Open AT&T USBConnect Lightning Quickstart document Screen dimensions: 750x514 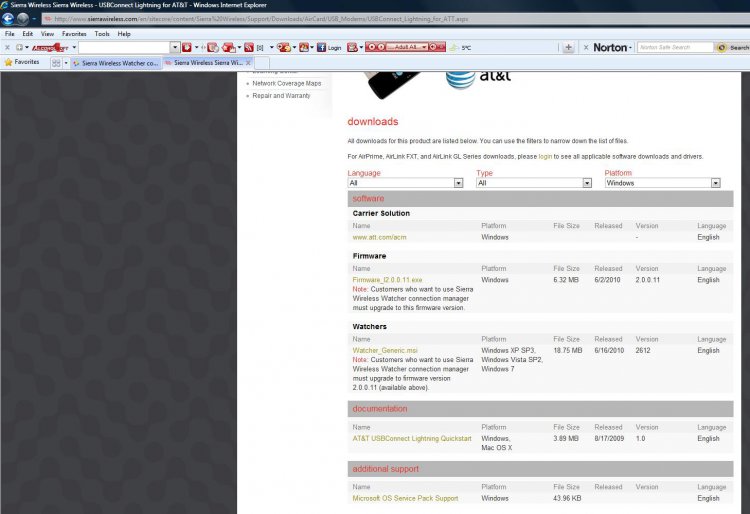pyautogui.click(x=412, y=438)
